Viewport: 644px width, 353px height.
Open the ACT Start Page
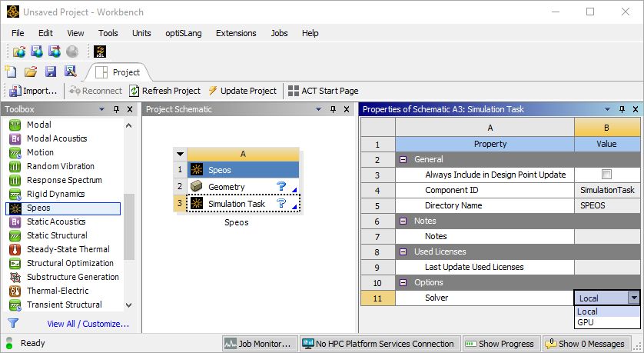pyautogui.click(x=323, y=91)
